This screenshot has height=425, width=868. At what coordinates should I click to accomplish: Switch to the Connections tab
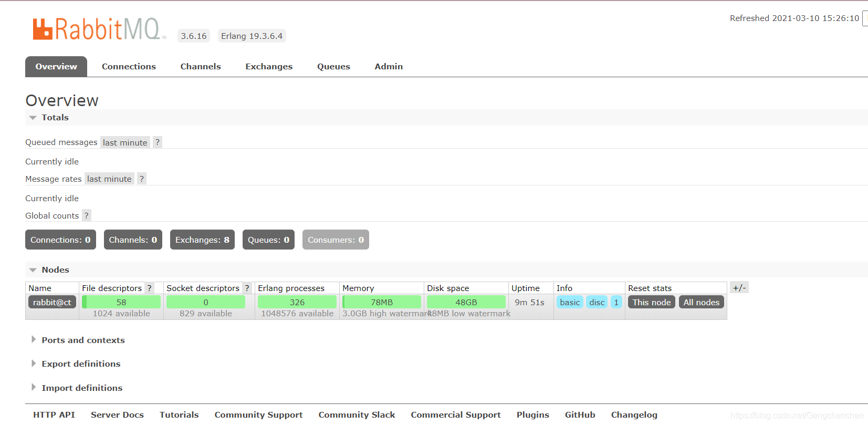[x=129, y=67]
